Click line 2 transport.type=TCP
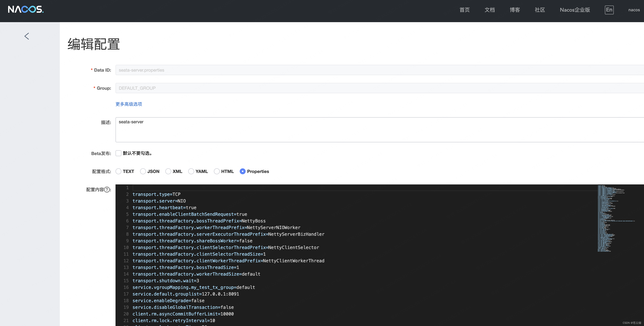Screen dimensions: 644x326 click(x=156, y=194)
